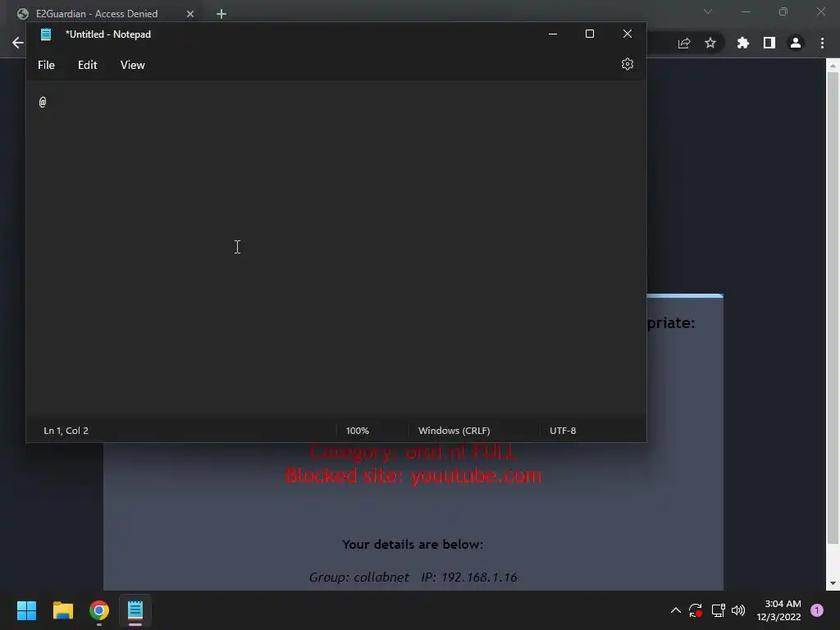
Task: Click Blocked site: youutube.com text
Action: tap(413, 476)
